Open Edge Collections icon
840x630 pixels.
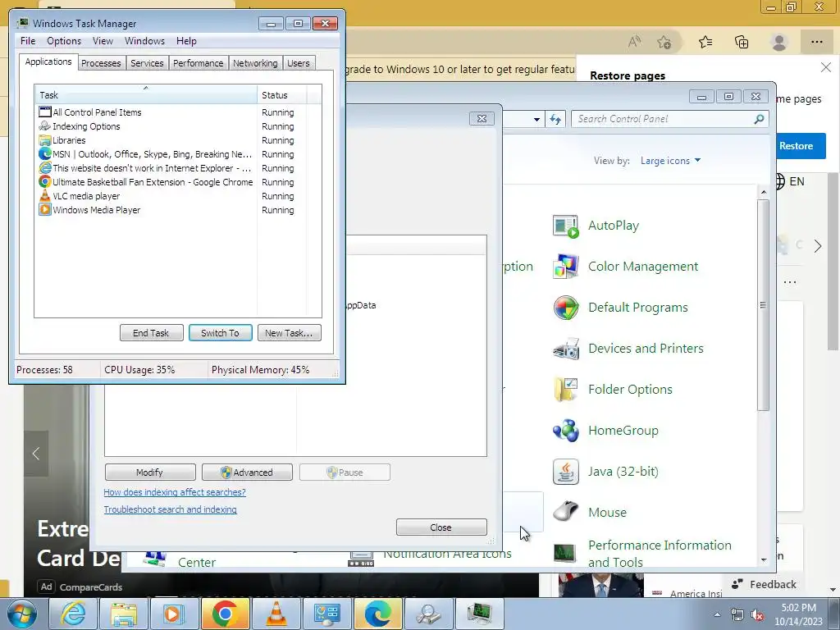742,42
